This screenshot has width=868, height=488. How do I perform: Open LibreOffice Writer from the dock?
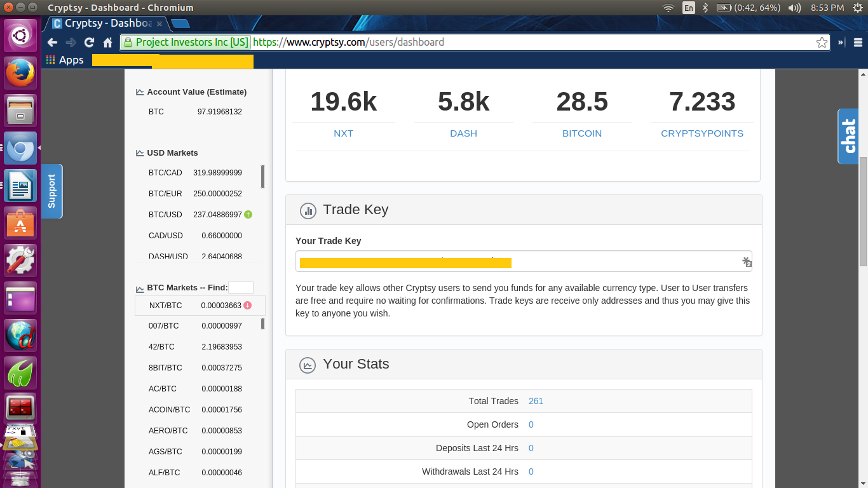pos(21,186)
